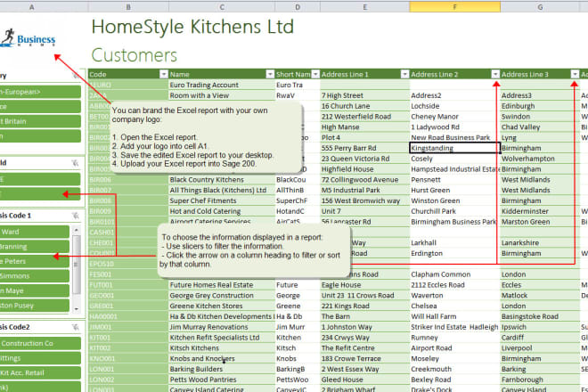Select the Will Hall Farm cell
The image size is (588, 392).
(x=455, y=316)
